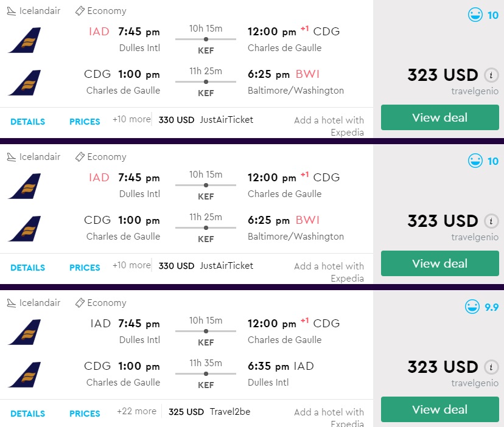
Task: Expand DETAILS on the second flight result
Action: point(27,268)
